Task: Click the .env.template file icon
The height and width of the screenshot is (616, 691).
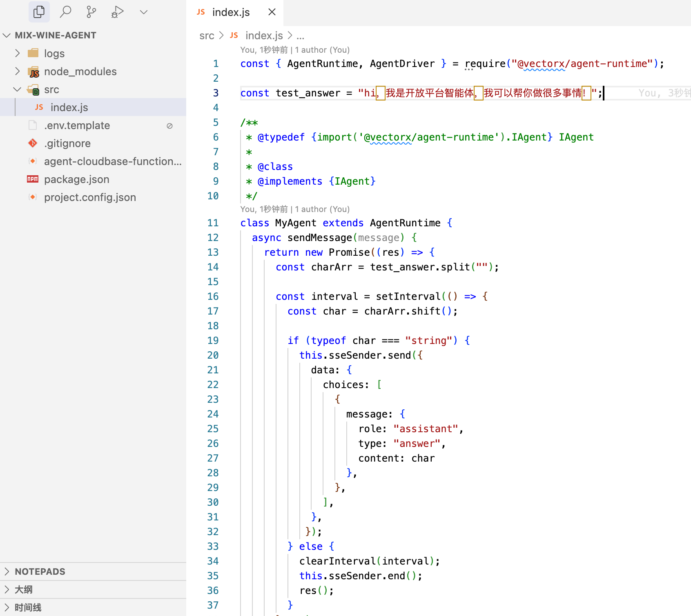Action: pyautogui.click(x=33, y=125)
